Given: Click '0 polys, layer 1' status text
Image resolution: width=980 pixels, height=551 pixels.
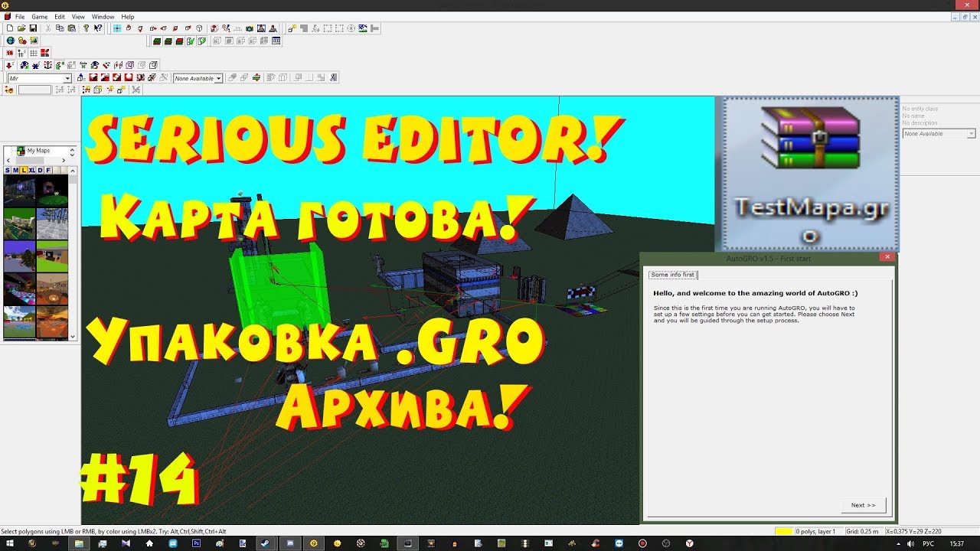Looking at the screenshot, I should [816, 531].
